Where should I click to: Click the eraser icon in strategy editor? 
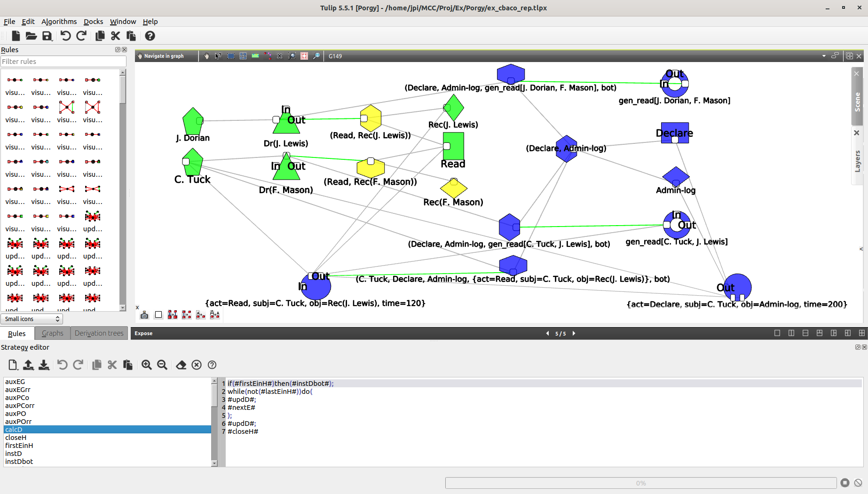pos(181,365)
